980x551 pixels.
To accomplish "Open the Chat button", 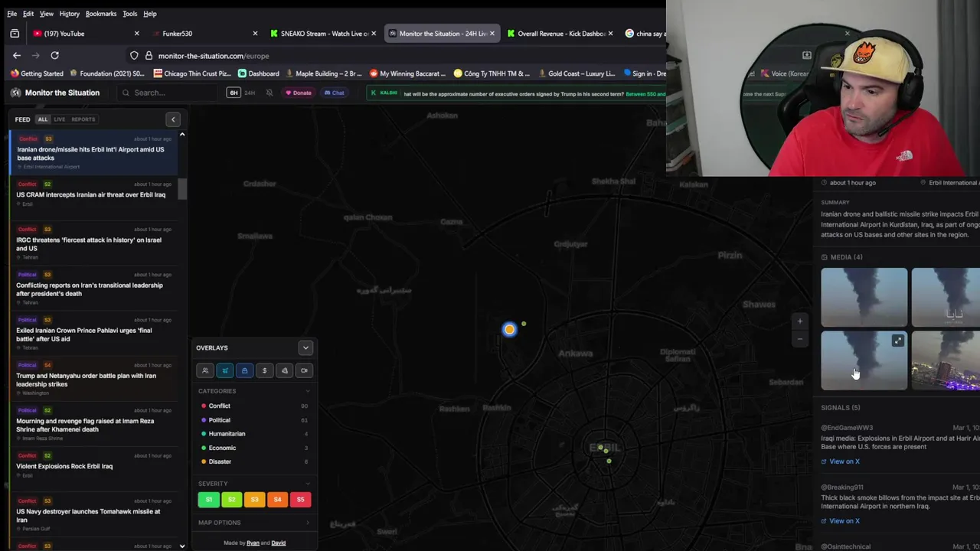I will coord(334,93).
